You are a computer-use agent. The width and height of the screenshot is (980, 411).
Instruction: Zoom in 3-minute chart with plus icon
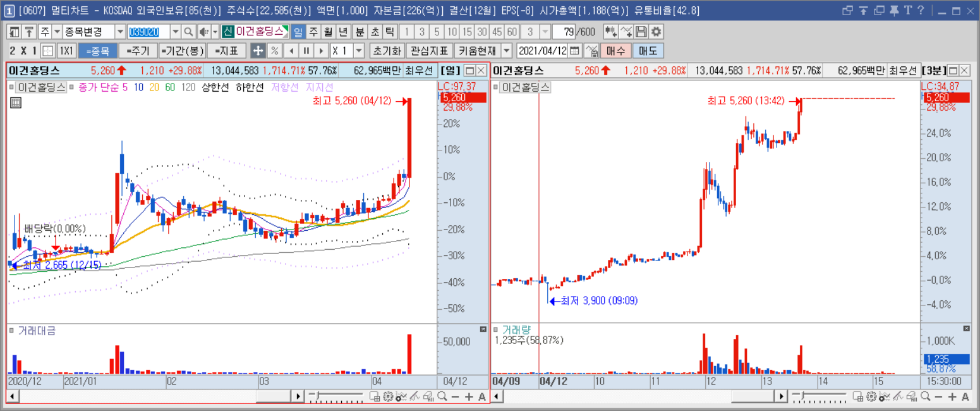(952, 396)
